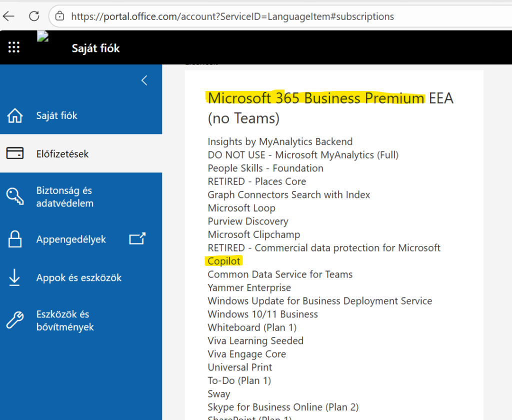Go to Eszközök és bővítmények label
Image resolution: width=512 pixels, height=420 pixels.
(65, 320)
